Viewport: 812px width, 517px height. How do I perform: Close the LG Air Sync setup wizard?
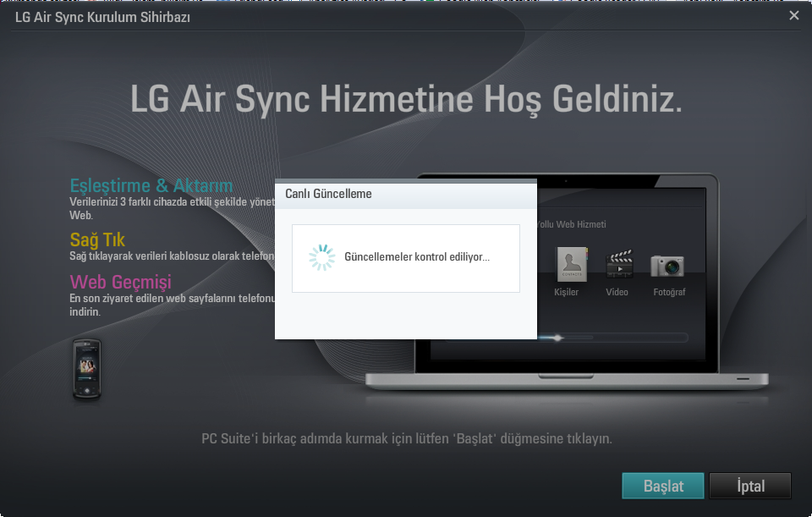(x=794, y=15)
